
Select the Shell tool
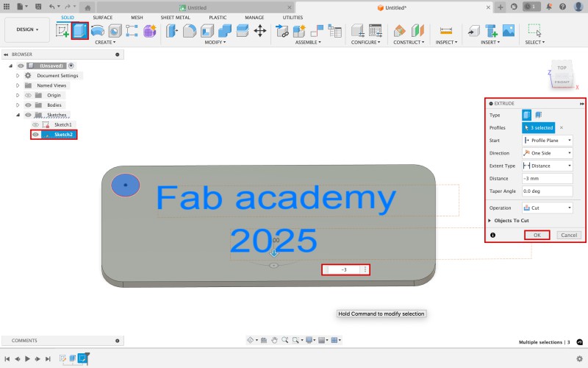[x=207, y=31]
